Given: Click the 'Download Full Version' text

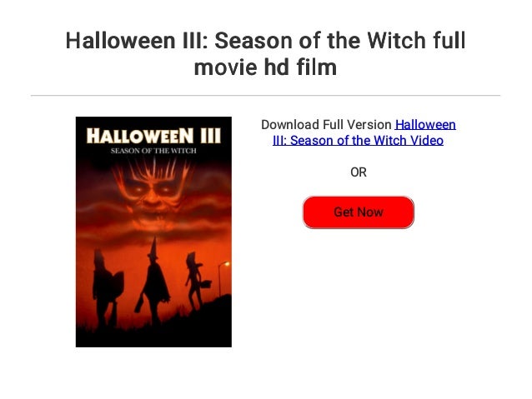Looking at the screenshot, I should (326, 125).
